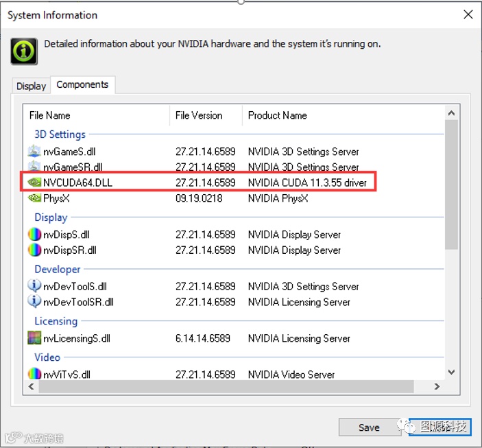Screen dimensions: 482x448
Task: Click the vertical scrollbar up arrow
Action: [451, 113]
